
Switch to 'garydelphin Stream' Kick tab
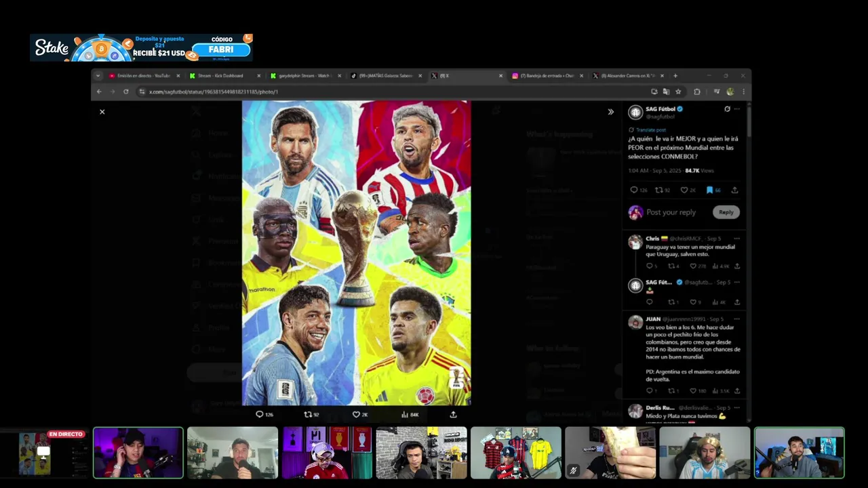pos(305,76)
